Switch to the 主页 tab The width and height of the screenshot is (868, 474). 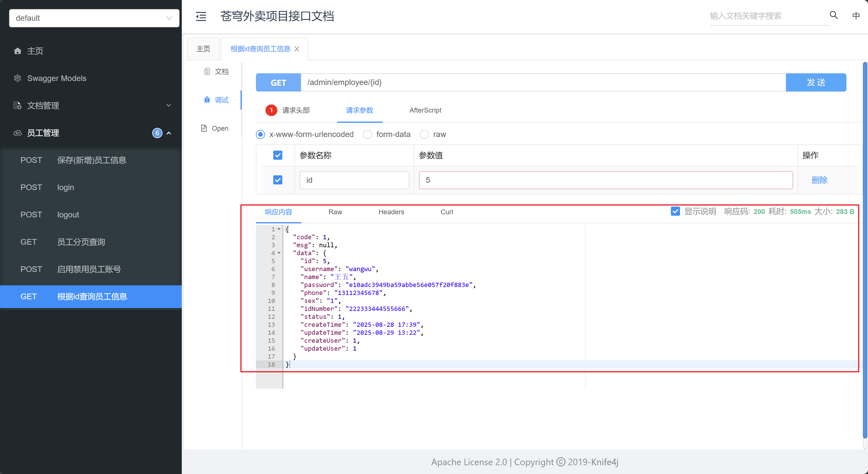203,49
